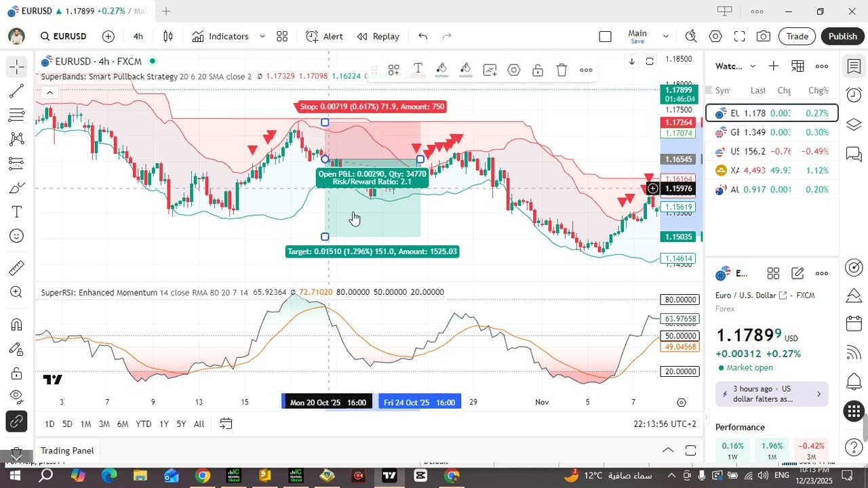Viewport: 868px width, 488px height.
Task: Open the economic calendar in right sidebar
Action: (x=854, y=323)
